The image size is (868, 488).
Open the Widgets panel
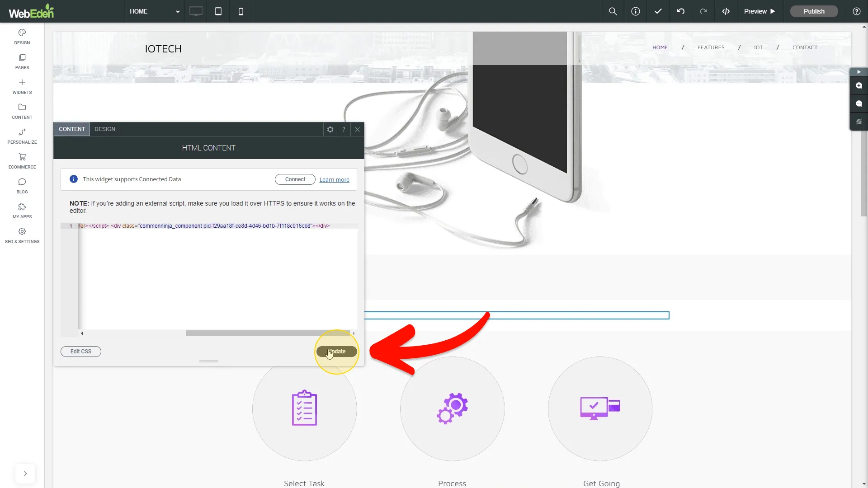[22, 87]
